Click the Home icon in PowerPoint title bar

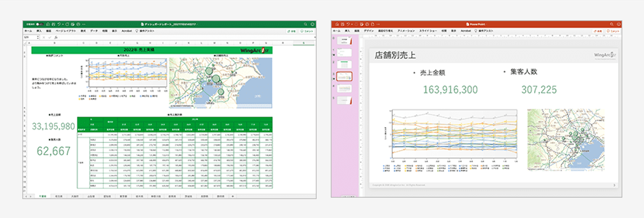[337, 24]
